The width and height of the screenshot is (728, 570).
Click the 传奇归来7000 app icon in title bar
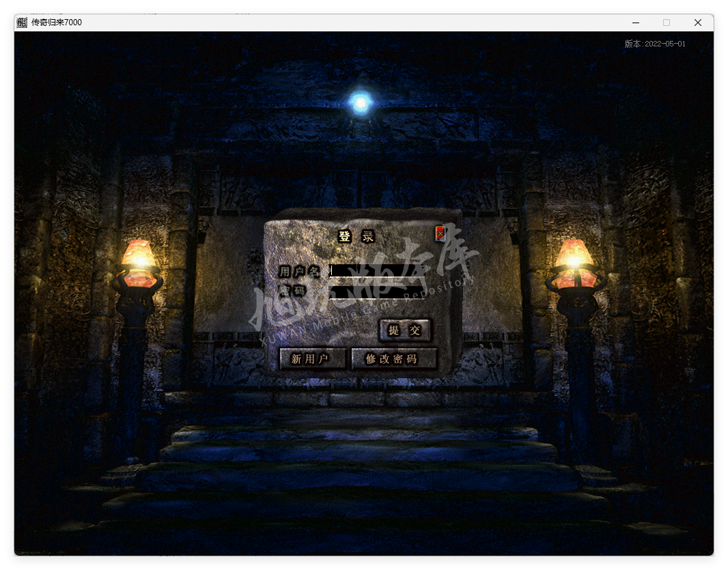22,23
